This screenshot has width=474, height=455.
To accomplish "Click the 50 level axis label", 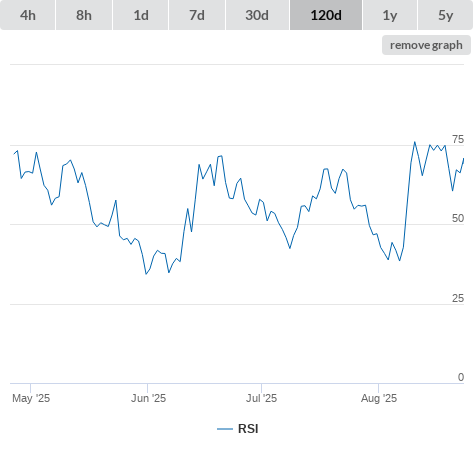I will [x=458, y=218].
